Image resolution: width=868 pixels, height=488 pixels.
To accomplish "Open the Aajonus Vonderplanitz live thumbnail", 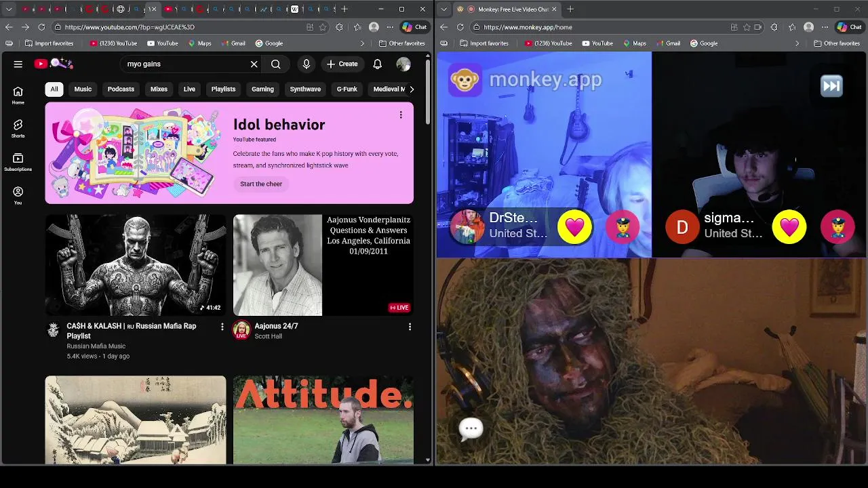I will 323,265.
